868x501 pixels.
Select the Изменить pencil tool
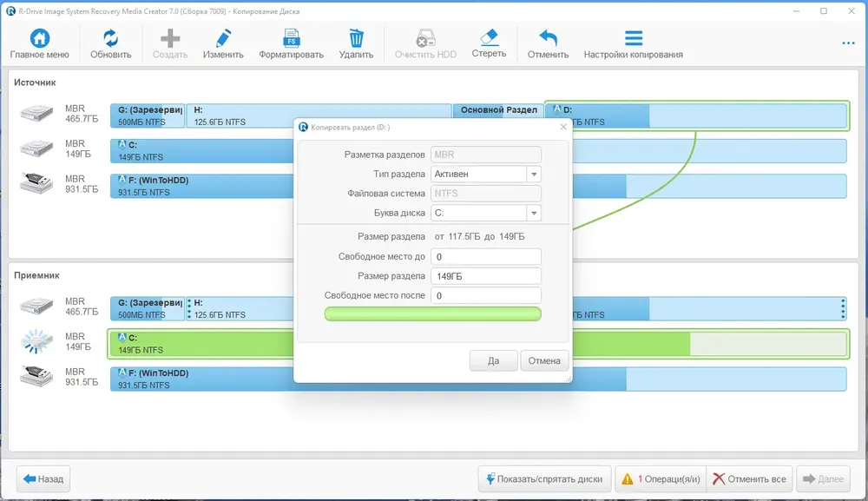(x=223, y=38)
